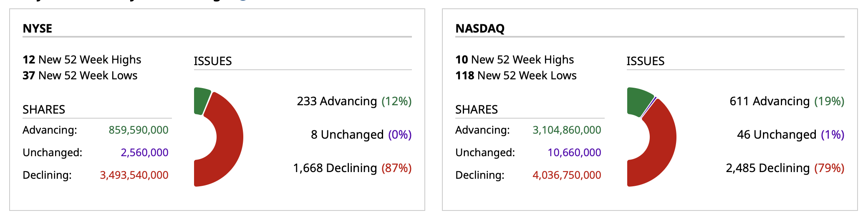Click NASDAQ 118 New 52 Week Lows

click(516, 76)
